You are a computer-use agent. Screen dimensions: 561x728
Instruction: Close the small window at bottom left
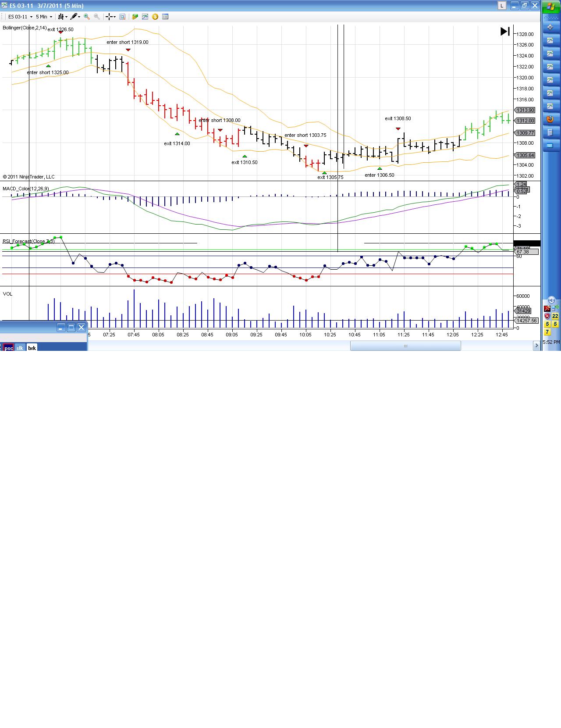pos(81,327)
